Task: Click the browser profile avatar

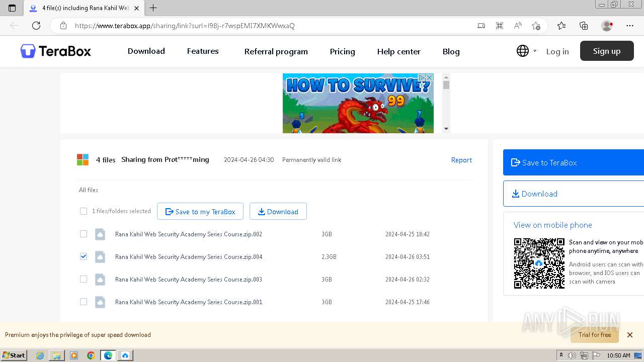Action: click(x=607, y=26)
